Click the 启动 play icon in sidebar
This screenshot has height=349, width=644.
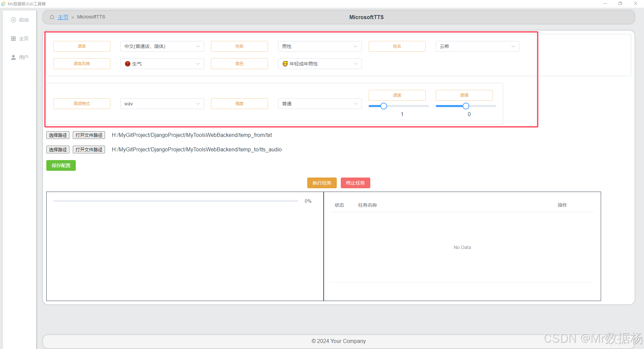click(13, 20)
